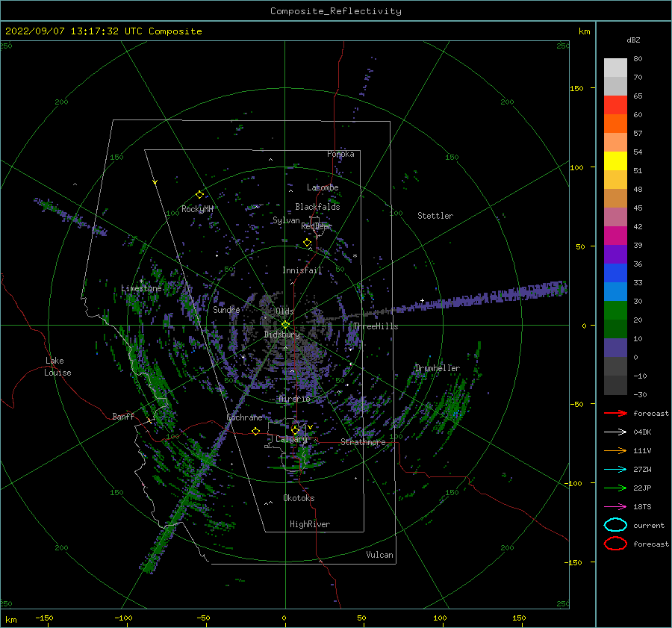Screen dimensions: 672x628
Task: Click the red forecast ellipse icon
Action: 615,544
